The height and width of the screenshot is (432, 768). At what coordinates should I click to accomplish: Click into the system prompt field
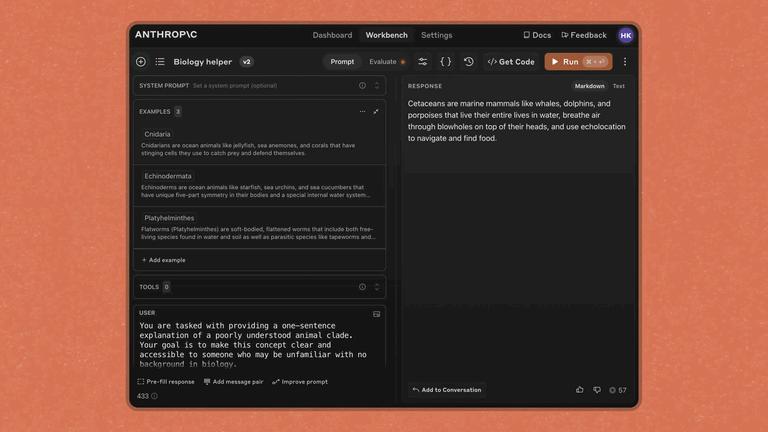pos(260,85)
